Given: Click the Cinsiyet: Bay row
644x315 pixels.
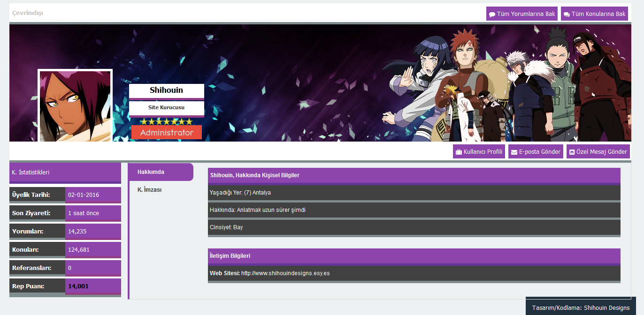Looking at the screenshot, I should point(414,227).
